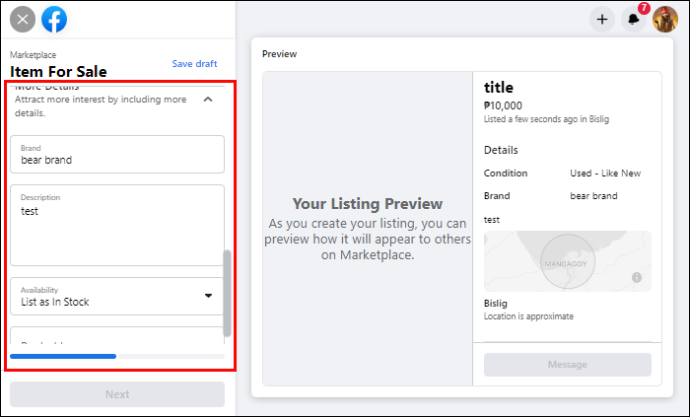Click the Marketplace breadcrumb label
Image resolution: width=690 pixels, height=417 pixels.
coord(33,55)
